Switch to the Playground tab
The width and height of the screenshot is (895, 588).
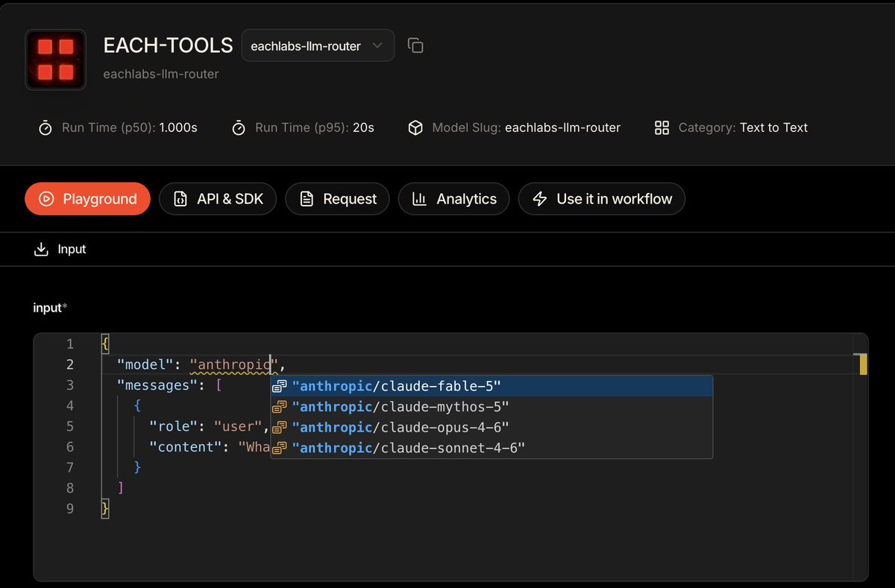coord(87,199)
